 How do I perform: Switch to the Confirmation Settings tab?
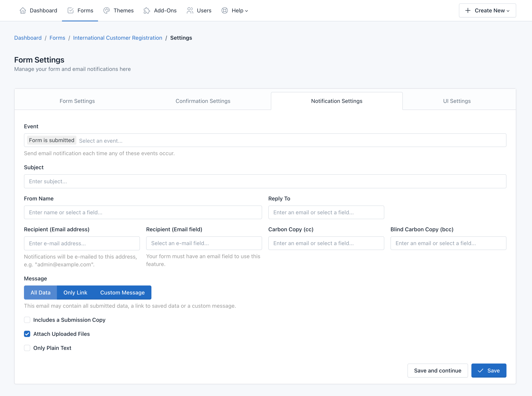click(203, 101)
